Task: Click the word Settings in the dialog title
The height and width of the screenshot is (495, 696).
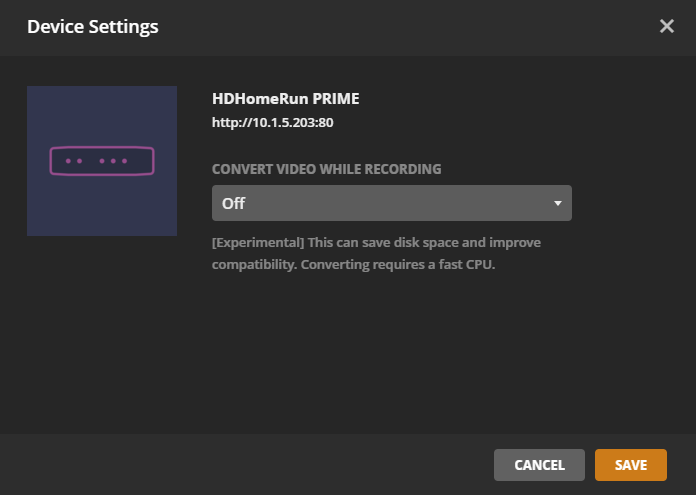Action: pos(124,27)
